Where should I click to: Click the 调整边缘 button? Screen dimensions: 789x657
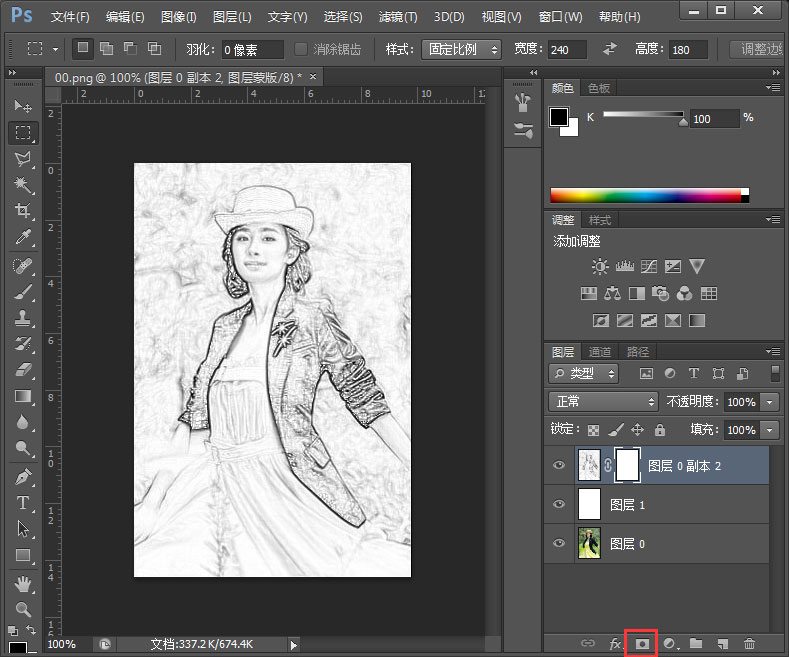(x=757, y=49)
